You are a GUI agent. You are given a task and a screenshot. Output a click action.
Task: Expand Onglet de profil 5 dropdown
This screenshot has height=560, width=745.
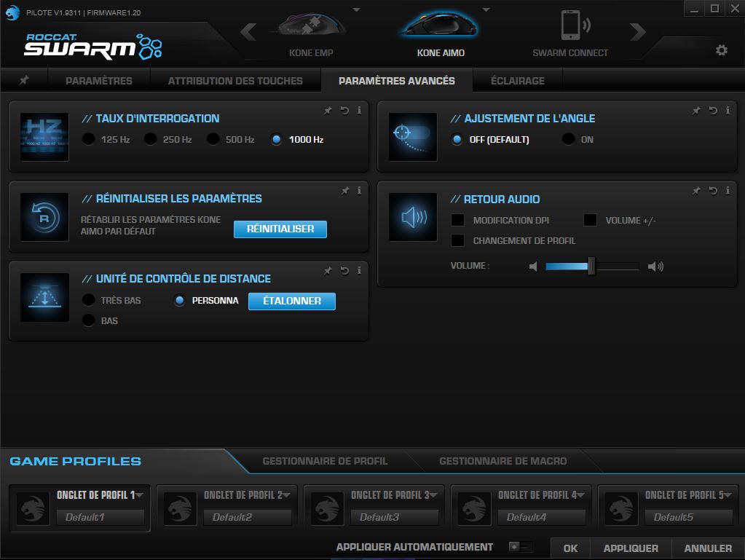[728, 495]
